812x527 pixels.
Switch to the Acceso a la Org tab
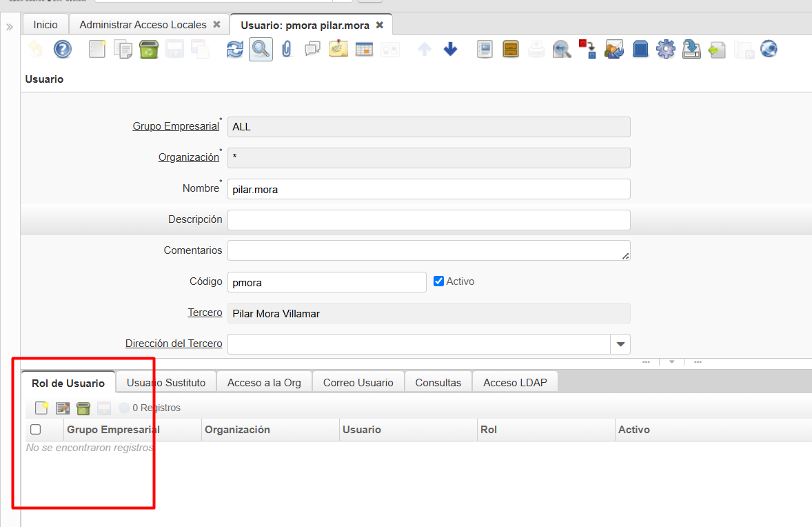tap(264, 382)
